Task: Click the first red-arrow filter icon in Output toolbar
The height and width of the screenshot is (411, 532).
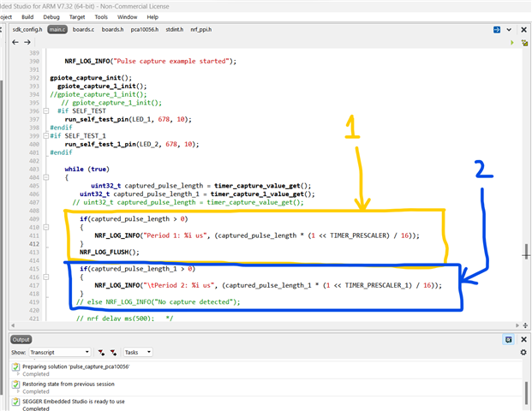Action: coord(101,353)
